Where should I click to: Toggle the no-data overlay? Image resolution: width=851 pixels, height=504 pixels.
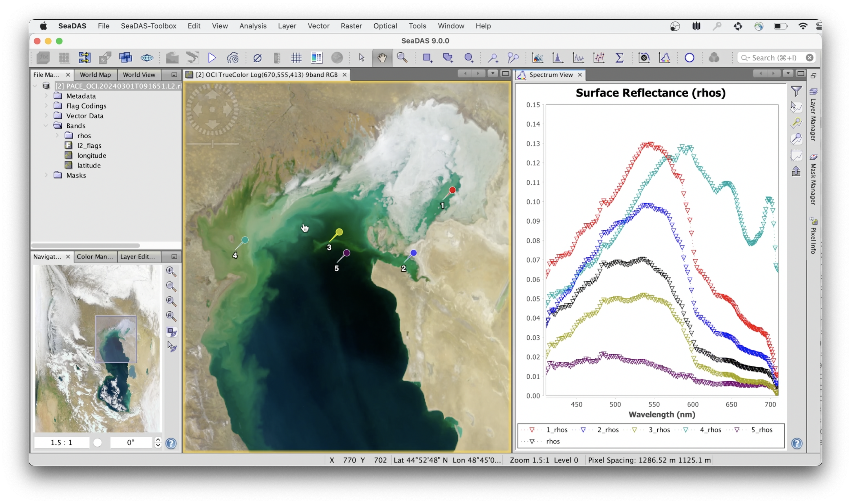[257, 58]
